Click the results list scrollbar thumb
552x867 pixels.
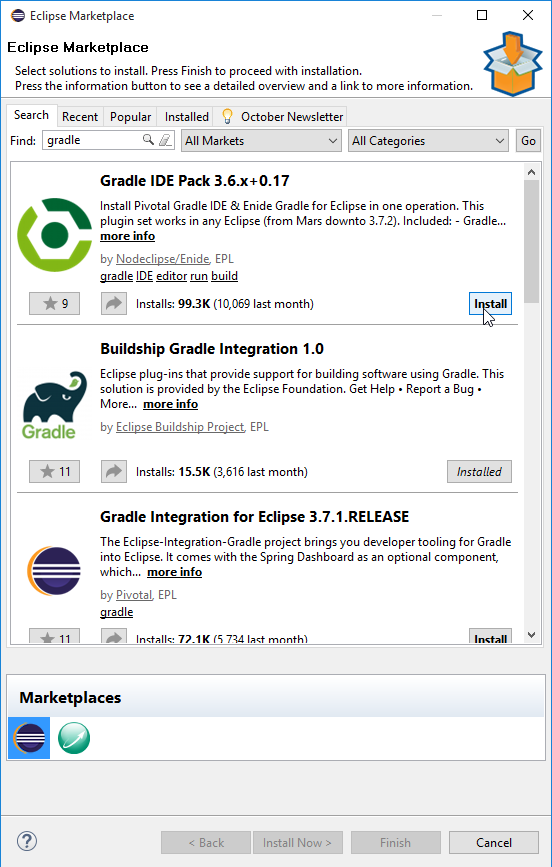pos(532,242)
